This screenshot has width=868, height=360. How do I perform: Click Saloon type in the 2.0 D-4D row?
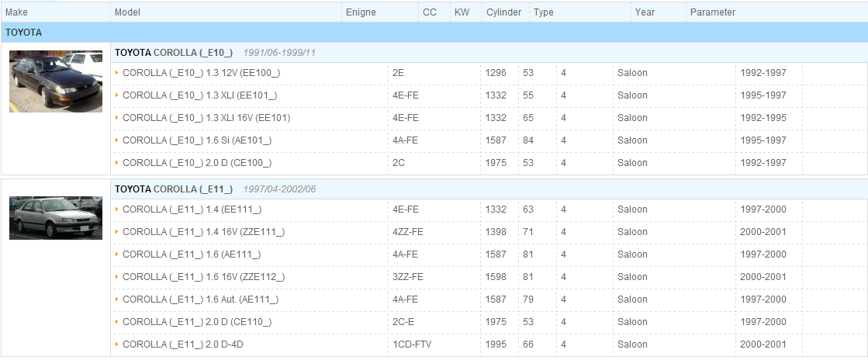pyautogui.click(x=633, y=344)
